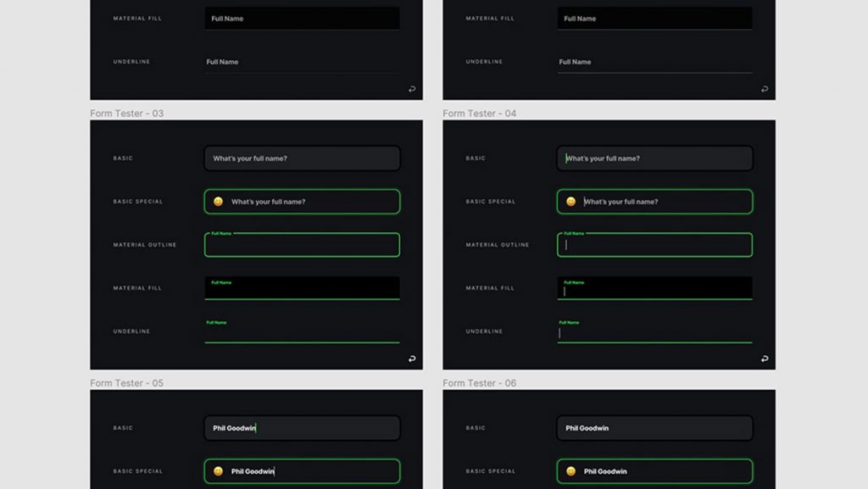868x489 pixels.
Task: Click the reset arrow in Form Tester 04
Action: pos(765,359)
